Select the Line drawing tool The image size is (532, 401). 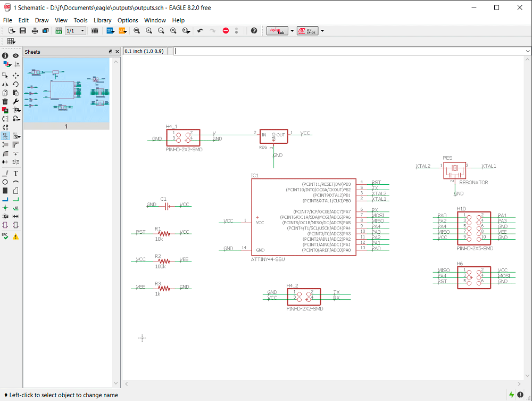(x=5, y=173)
